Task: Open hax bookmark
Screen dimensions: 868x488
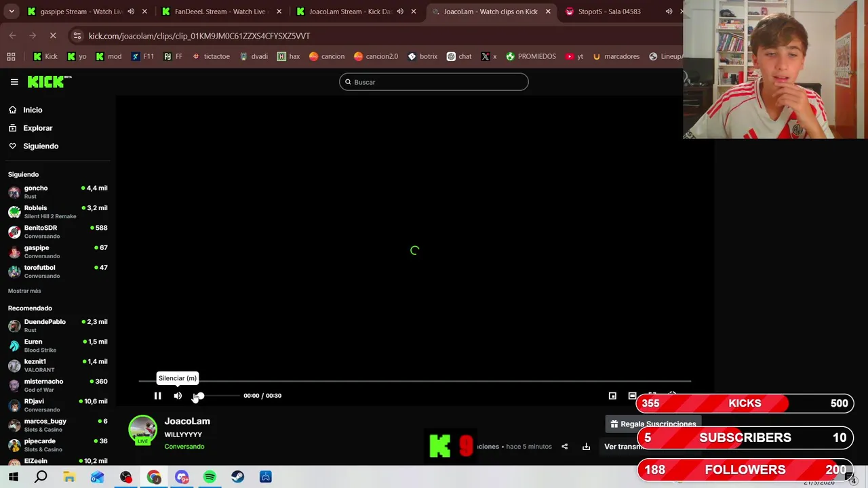Action: pos(289,56)
